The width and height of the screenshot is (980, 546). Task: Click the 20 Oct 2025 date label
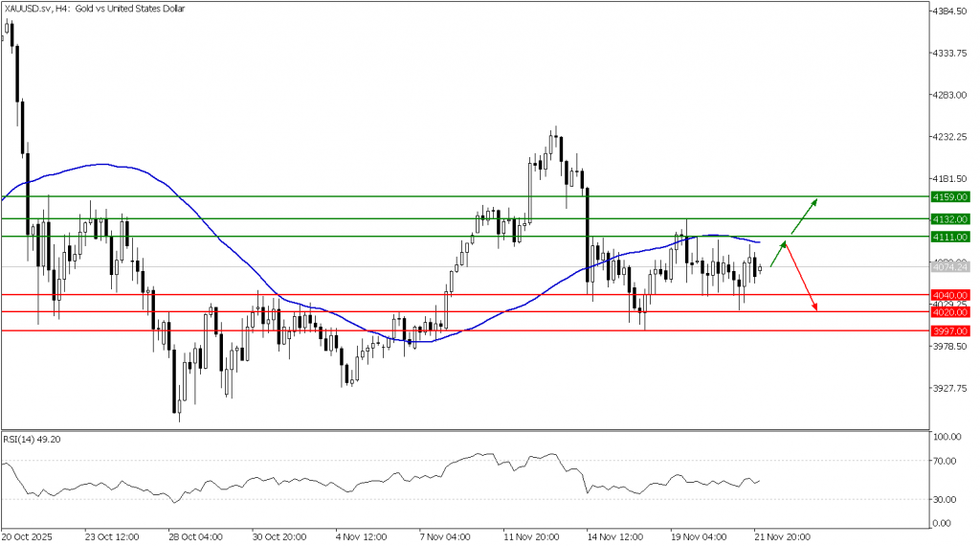28,537
